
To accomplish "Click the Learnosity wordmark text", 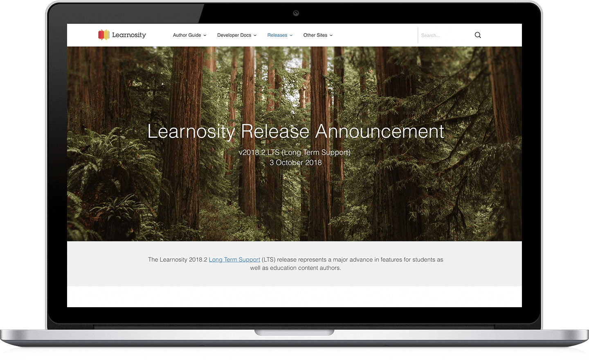I will pos(129,35).
